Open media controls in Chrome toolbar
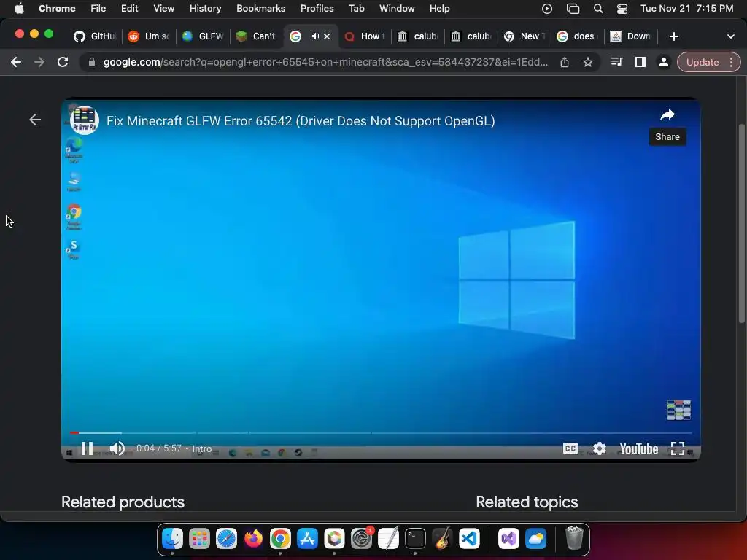 [616, 62]
